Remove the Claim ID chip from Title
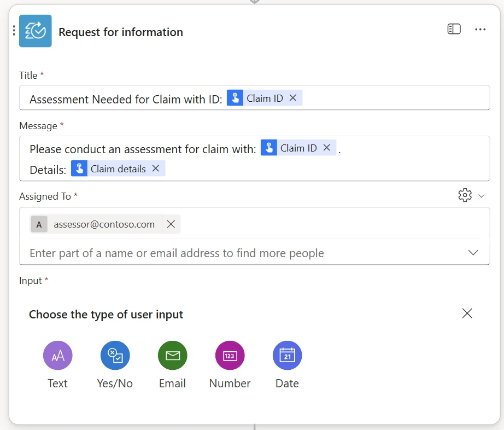Viewport: 504px width, 430px height. (x=294, y=97)
